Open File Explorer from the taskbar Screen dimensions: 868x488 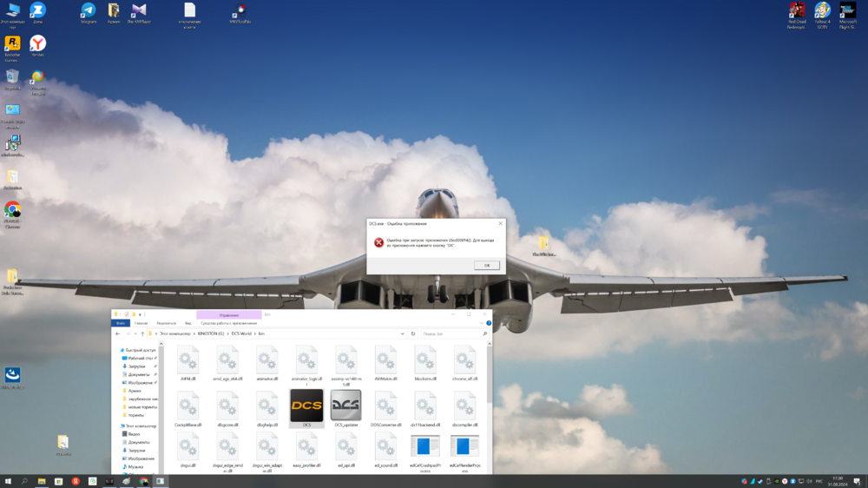(42, 481)
